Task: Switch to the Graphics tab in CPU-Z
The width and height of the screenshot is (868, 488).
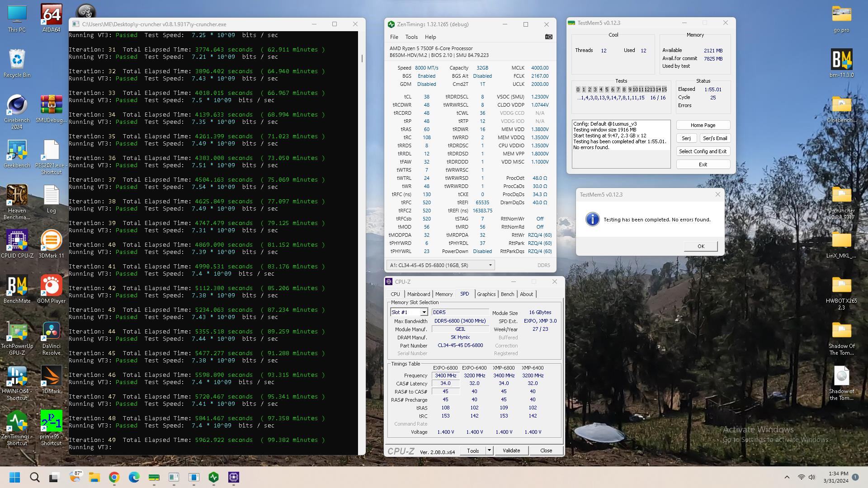Action: (x=486, y=294)
